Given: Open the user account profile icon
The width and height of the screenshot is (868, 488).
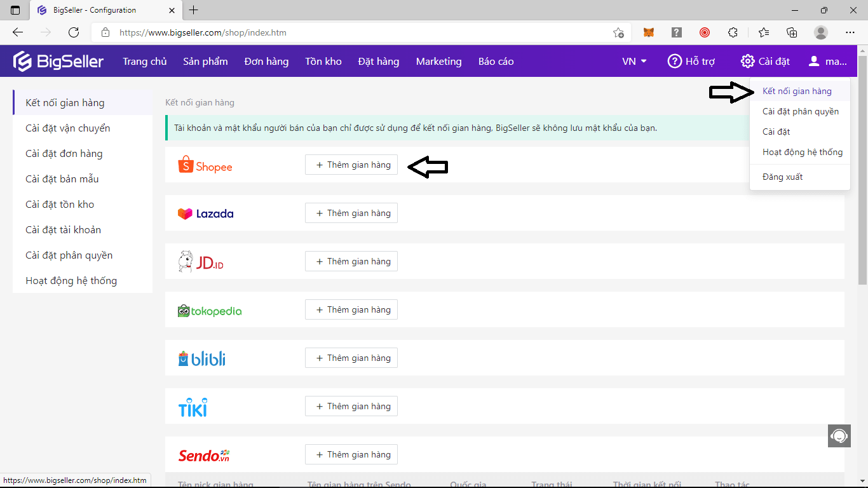Looking at the screenshot, I should [x=814, y=62].
